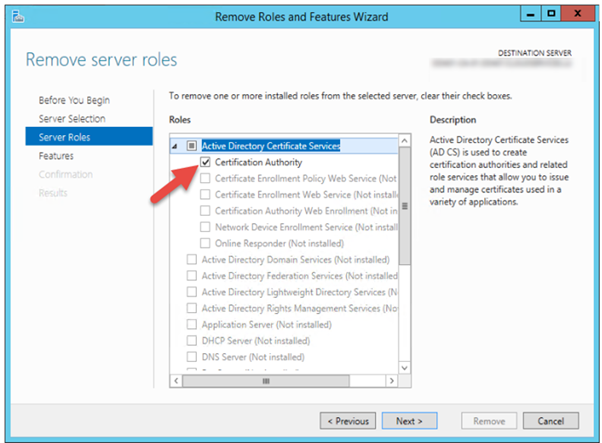
Task: Uncheck the Certification Authority checkbox
Action: [x=205, y=162]
